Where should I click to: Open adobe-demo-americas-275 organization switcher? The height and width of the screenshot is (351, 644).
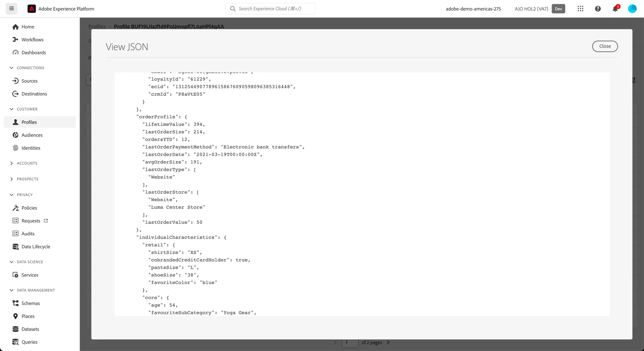(473, 9)
